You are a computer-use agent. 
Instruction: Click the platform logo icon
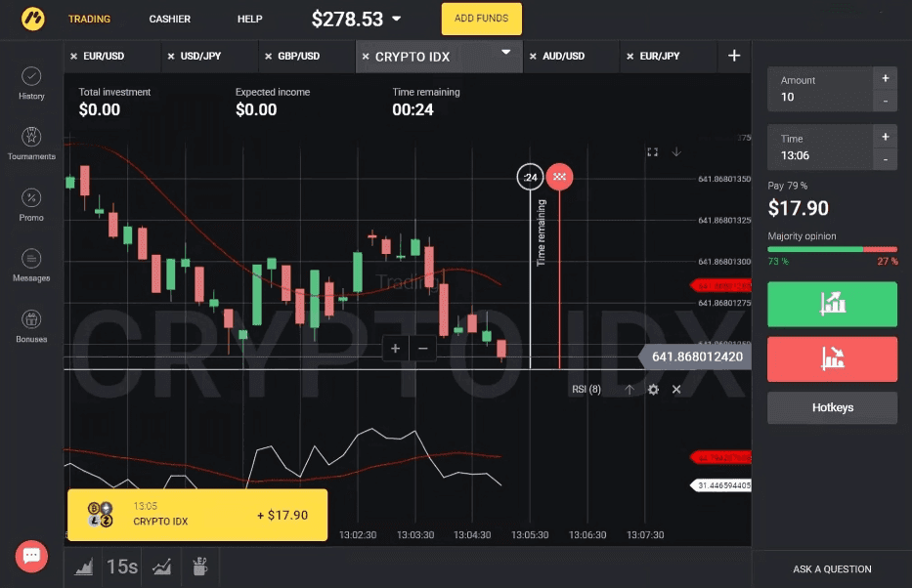pos(33,19)
